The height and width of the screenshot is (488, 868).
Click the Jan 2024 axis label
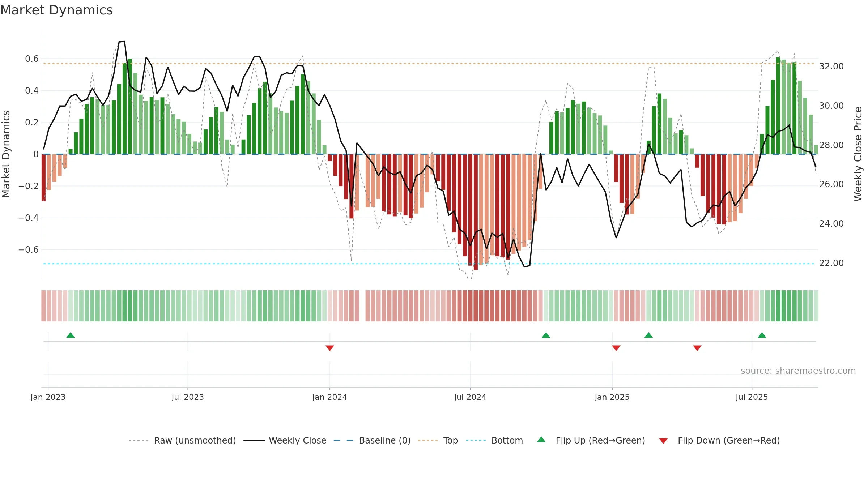click(x=330, y=397)
